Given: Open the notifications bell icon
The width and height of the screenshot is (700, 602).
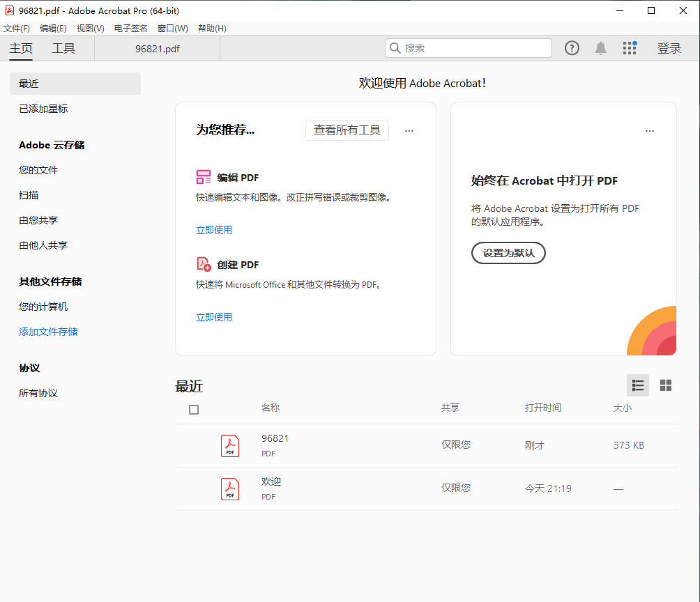Looking at the screenshot, I should tap(600, 48).
